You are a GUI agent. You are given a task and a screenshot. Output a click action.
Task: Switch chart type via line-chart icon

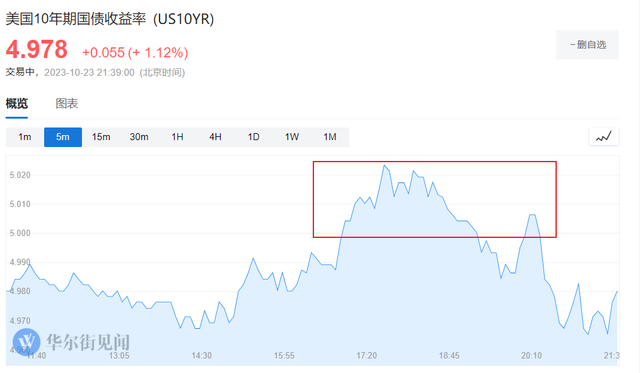[x=604, y=137]
